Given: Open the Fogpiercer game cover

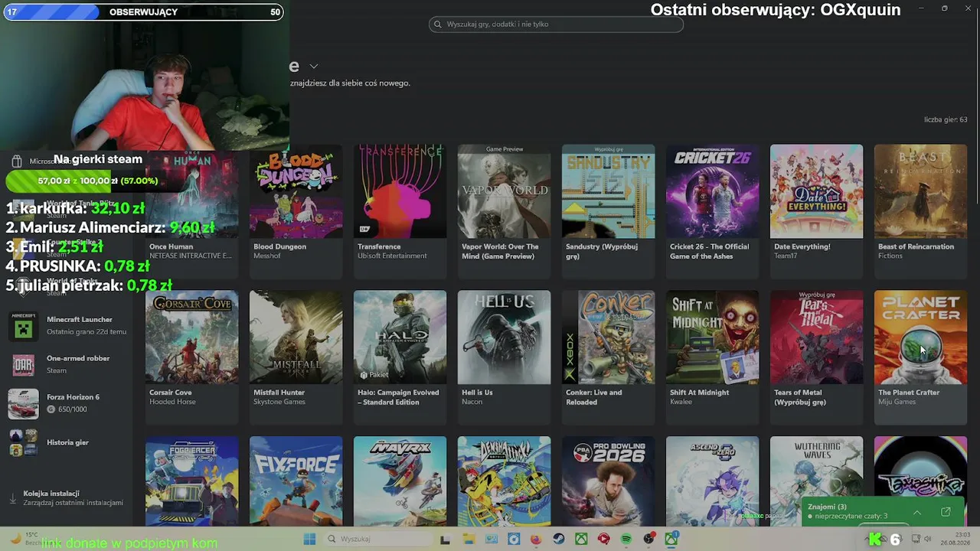Looking at the screenshot, I should click(x=191, y=481).
